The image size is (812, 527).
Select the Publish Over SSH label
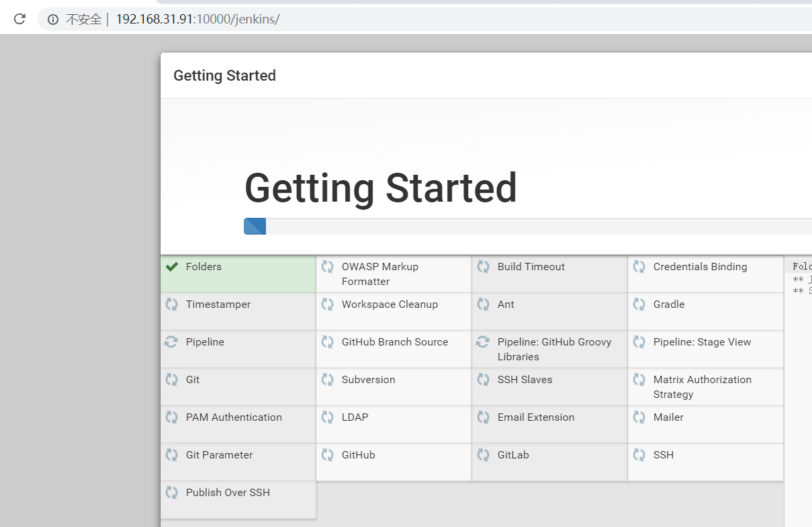(x=228, y=493)
